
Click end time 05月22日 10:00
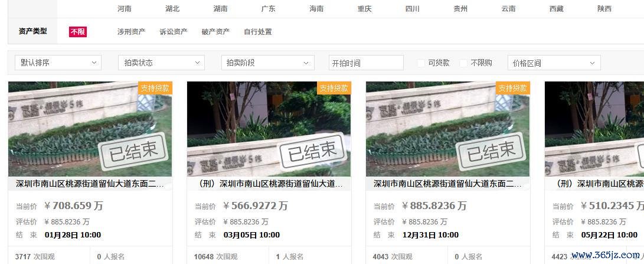coord(610,235)
